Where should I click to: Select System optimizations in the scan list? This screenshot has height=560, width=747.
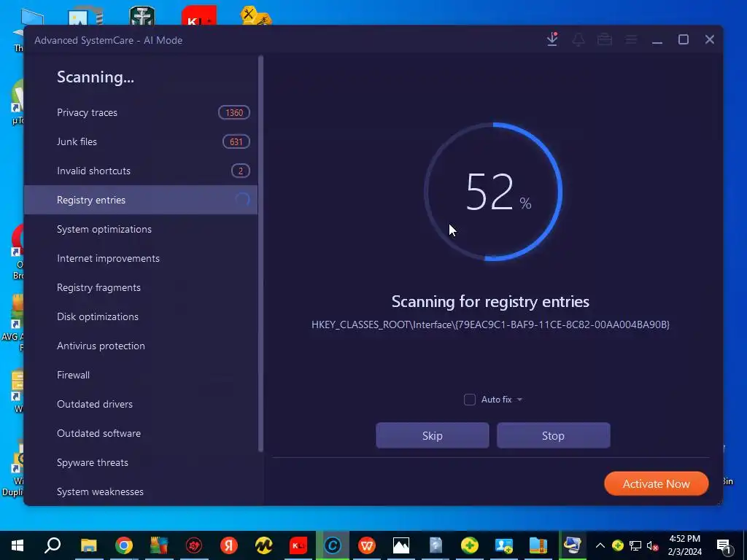(x=141, y=229)
